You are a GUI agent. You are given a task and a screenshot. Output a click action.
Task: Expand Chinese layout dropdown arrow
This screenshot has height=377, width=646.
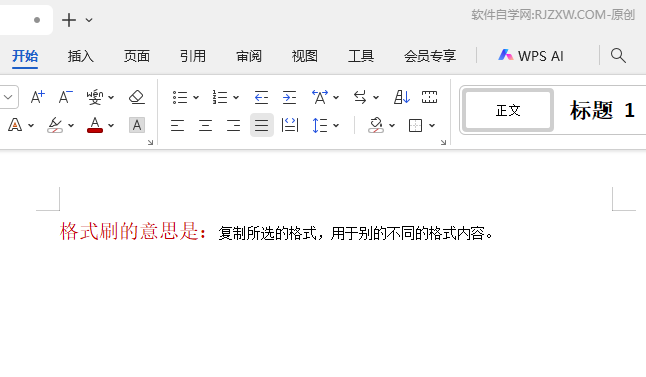pyautogui.click(x=336, y=98)
